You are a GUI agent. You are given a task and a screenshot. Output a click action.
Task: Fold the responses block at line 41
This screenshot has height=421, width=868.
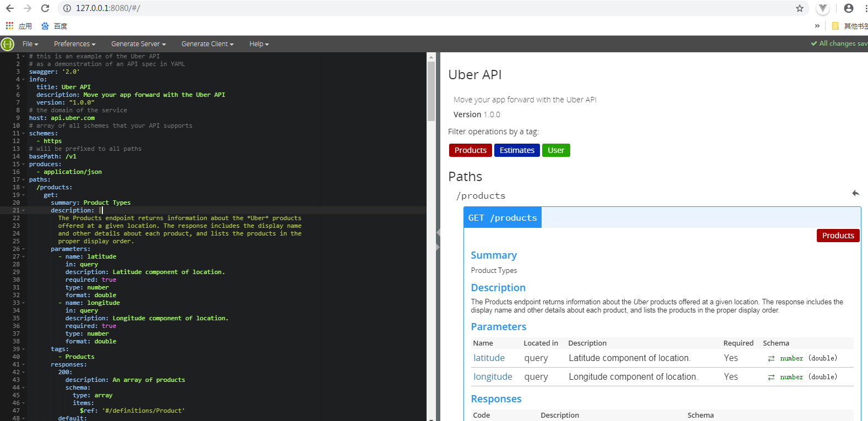point(23,365)
